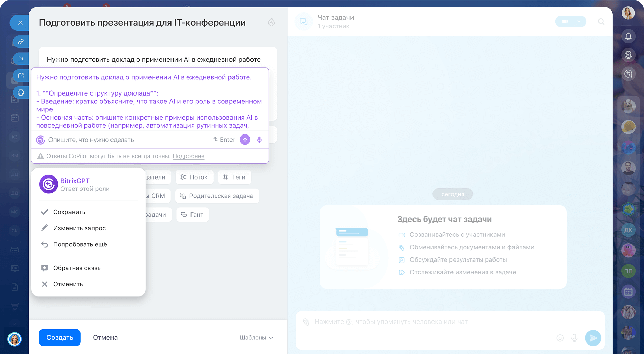Click the Теги chip
The image size is (644, 354).
(234, 177)
